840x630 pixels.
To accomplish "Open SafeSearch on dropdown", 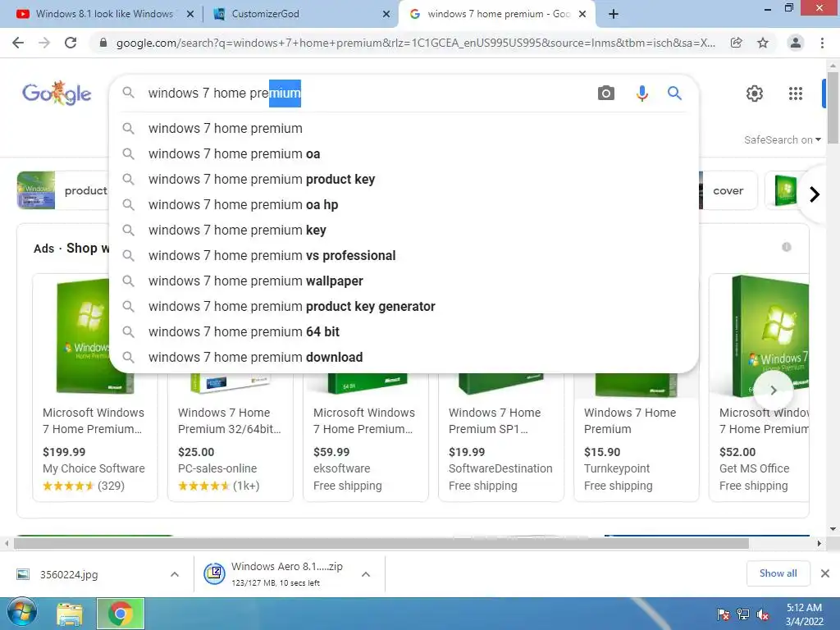I will (x=782, y=139).
